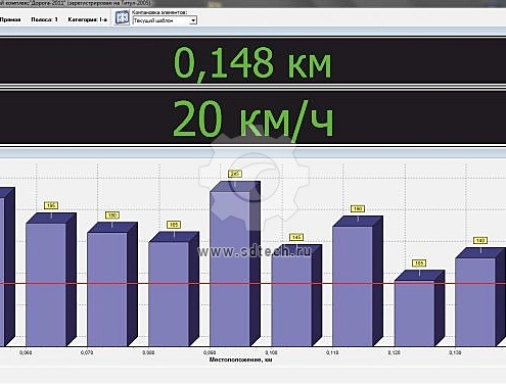Click the element layout icon in the toolbar
Screen dimensions: 506x384
[122, 18]
